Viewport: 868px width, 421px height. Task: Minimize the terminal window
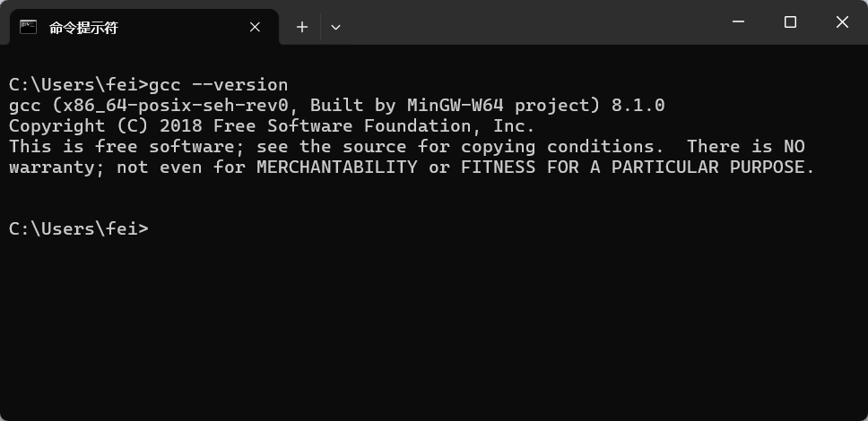coord(738,22)
